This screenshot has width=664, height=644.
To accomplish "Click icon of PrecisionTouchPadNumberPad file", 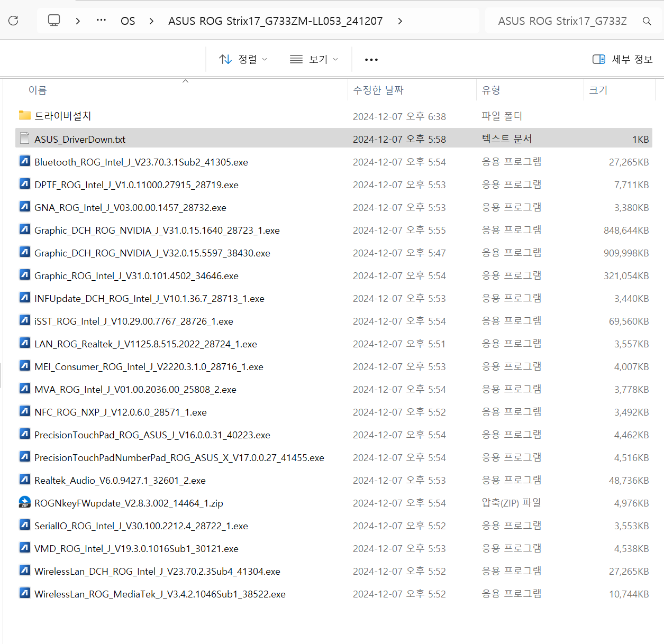I will point(25,457).
